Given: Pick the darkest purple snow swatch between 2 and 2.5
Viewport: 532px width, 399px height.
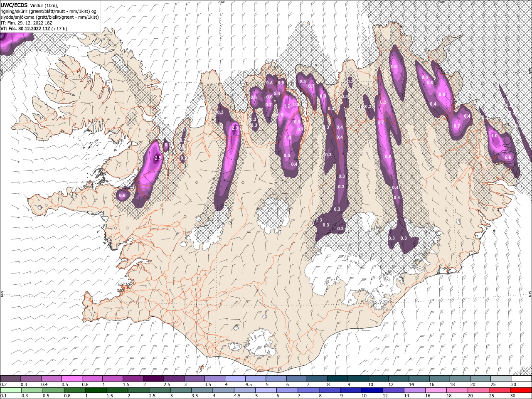Looking at the screenshot, I should (x=154, y=379).
